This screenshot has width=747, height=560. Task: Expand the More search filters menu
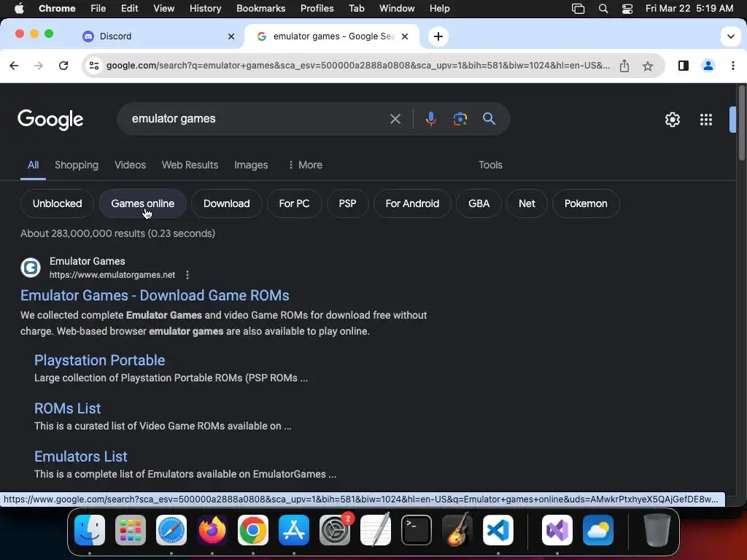306,165
